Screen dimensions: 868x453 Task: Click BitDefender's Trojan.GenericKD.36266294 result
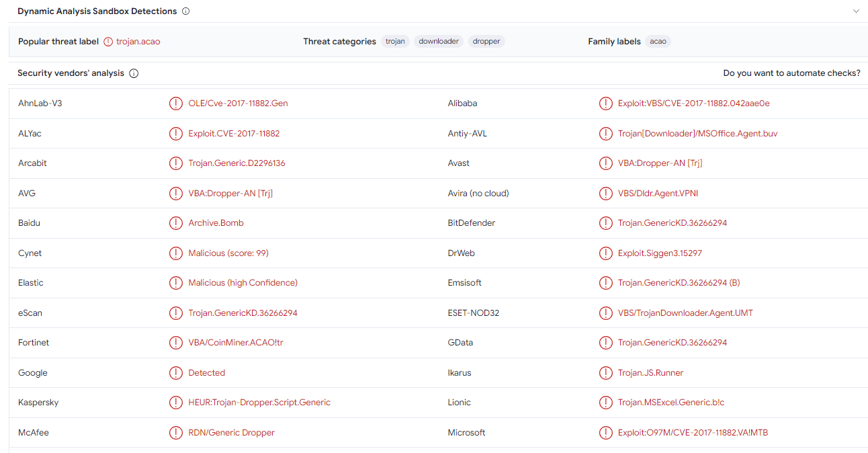point(672,223)
